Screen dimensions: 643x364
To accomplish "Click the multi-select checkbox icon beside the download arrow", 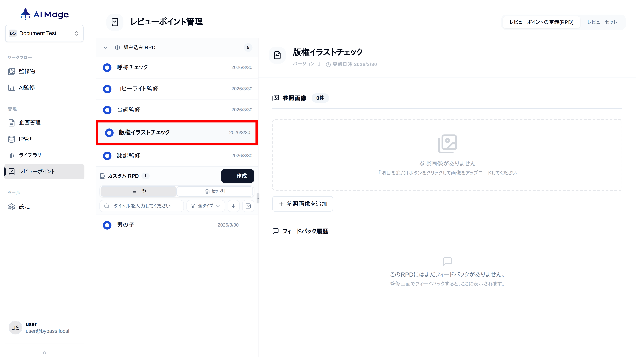I will (x=248, y=206).
